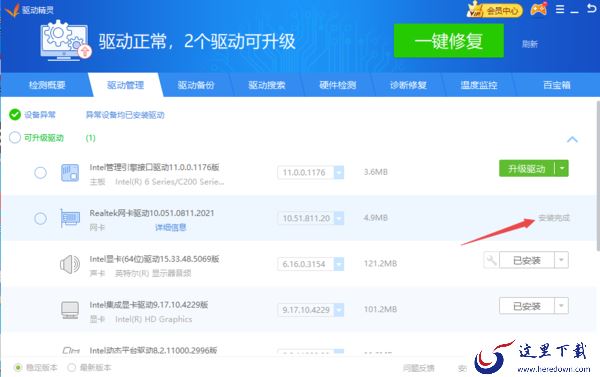Screen dimensions: 600x377
Task: Click the Realtek网卡驱动10.051.0811.2021 name
Action: tap(152, 213)
